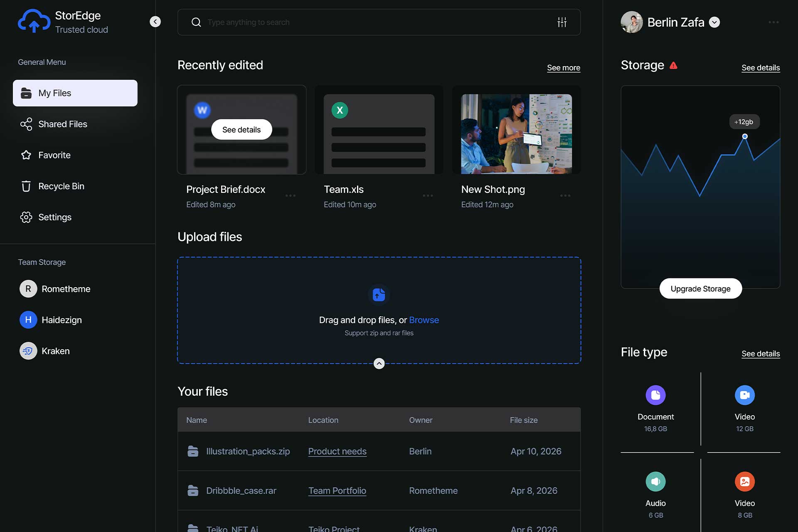Viewport: 798px width, 532px height.
Task: Go to Recycle Bin menu item
Action: pyautogui.click(x=61, y=186)
